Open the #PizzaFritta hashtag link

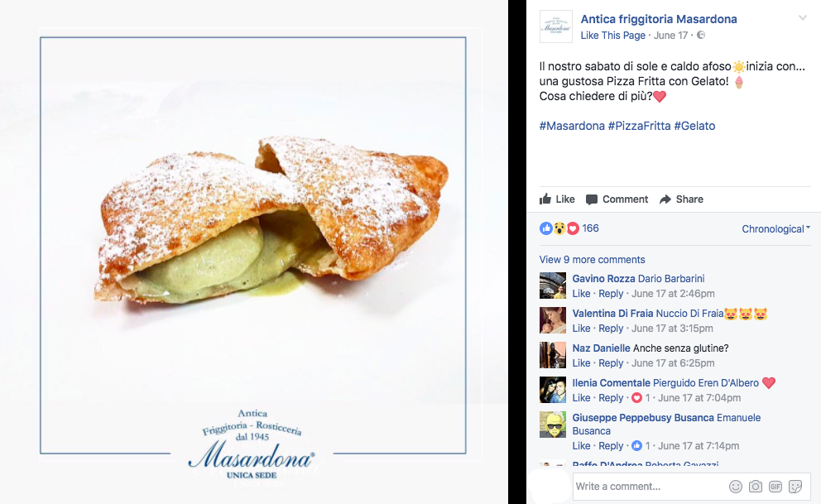(639, 126)
